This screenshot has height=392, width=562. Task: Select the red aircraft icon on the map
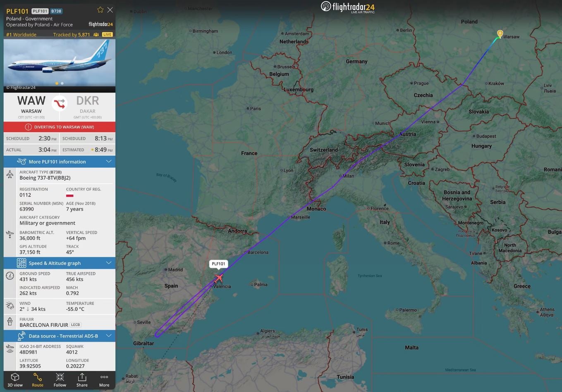click(218, 278)
